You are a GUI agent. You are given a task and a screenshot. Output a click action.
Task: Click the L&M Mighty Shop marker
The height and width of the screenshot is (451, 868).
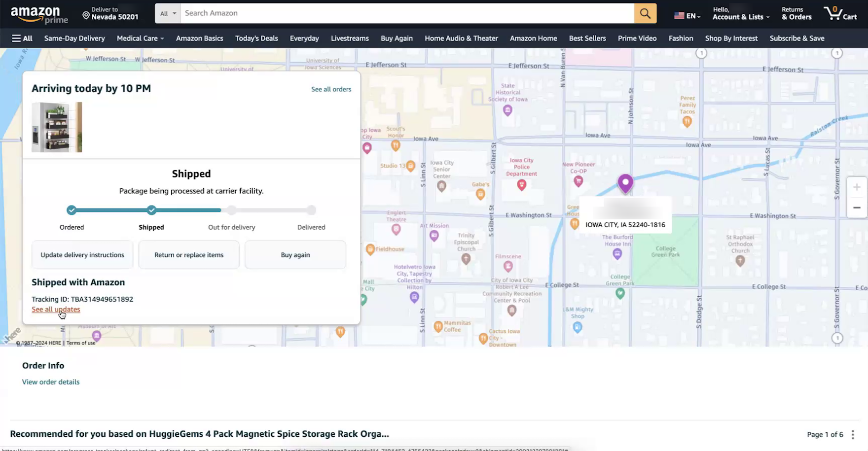point(578,327)
